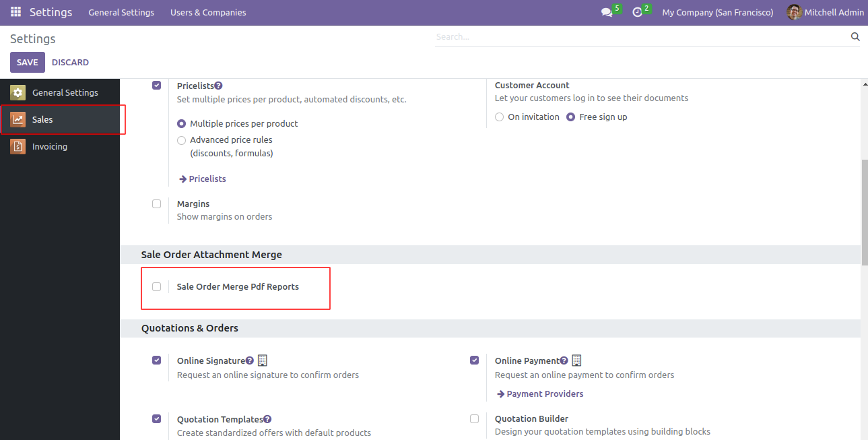Click 'Design your quotation templates using building blocks'
Image resolution: width=868 pixels, height=440 pixels.
[603, 431]
